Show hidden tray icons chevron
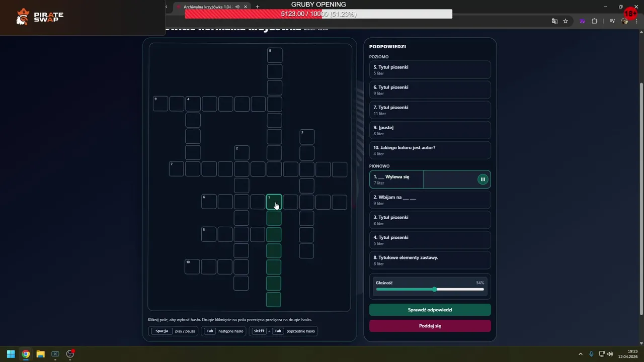 (580, 354)
